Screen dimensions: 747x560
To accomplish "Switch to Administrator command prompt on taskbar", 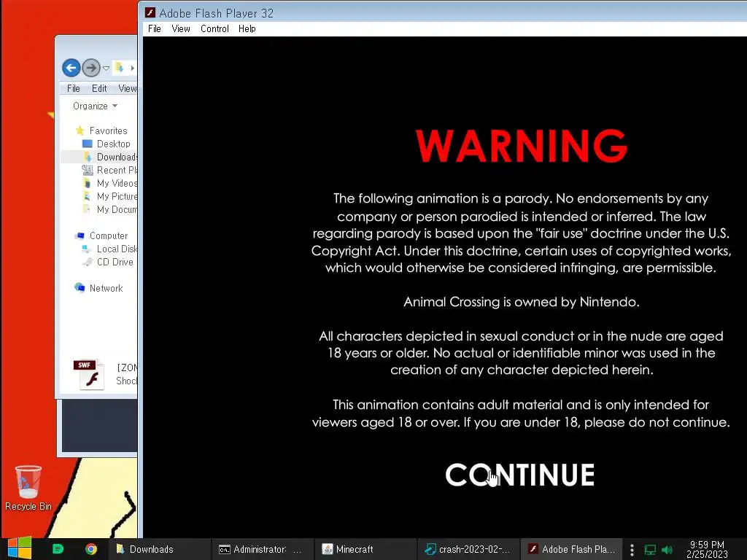I will pos(262,549).
